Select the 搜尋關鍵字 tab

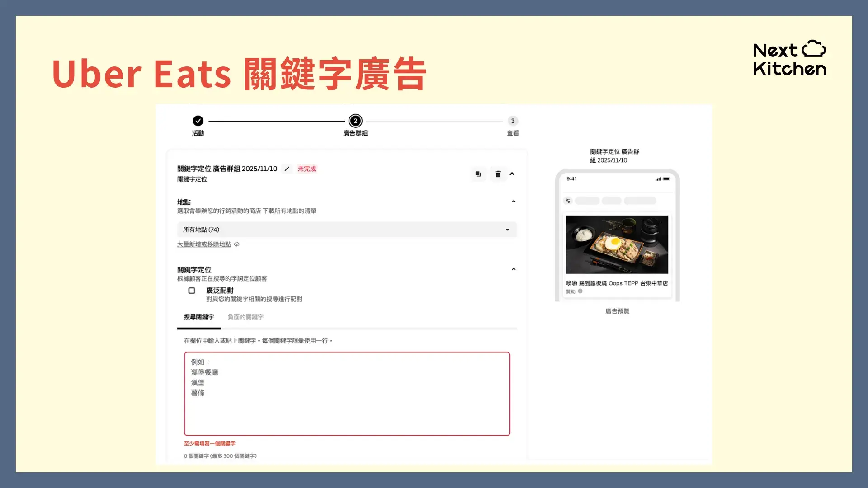tap(198, 317)
